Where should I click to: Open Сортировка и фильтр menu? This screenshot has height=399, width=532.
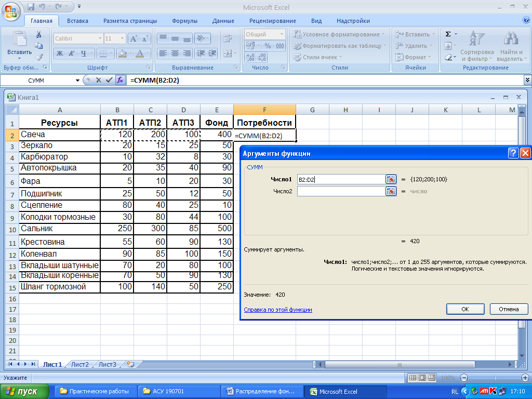477,46
